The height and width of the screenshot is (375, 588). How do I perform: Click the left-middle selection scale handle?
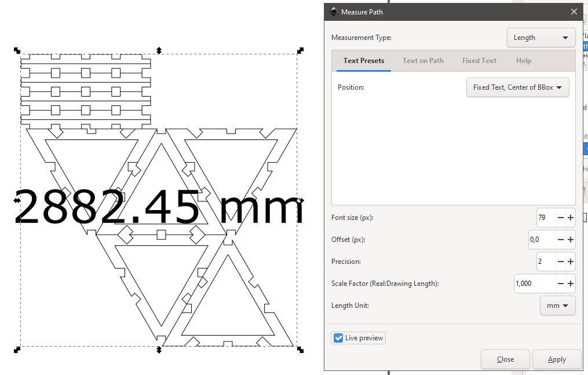(17, 200)
